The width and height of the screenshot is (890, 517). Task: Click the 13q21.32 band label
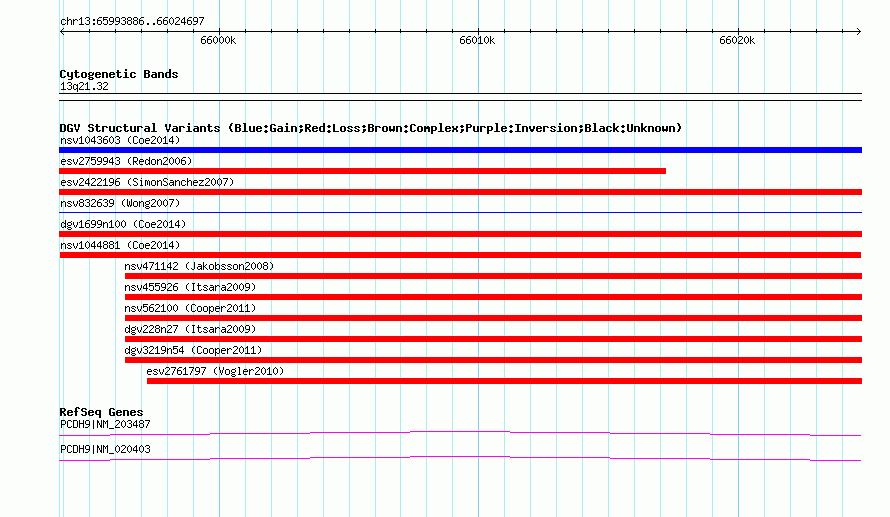pos(84,86)
